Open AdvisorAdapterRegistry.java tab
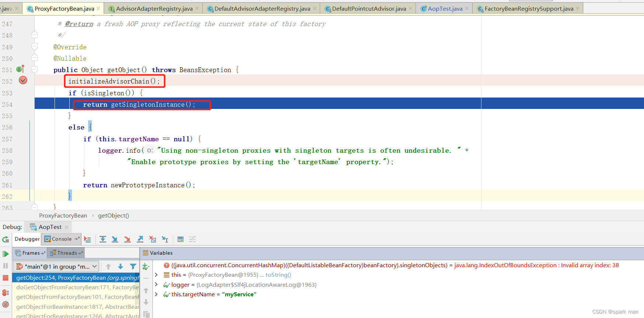This screenshot has width=644, height=318. point(154,8)
